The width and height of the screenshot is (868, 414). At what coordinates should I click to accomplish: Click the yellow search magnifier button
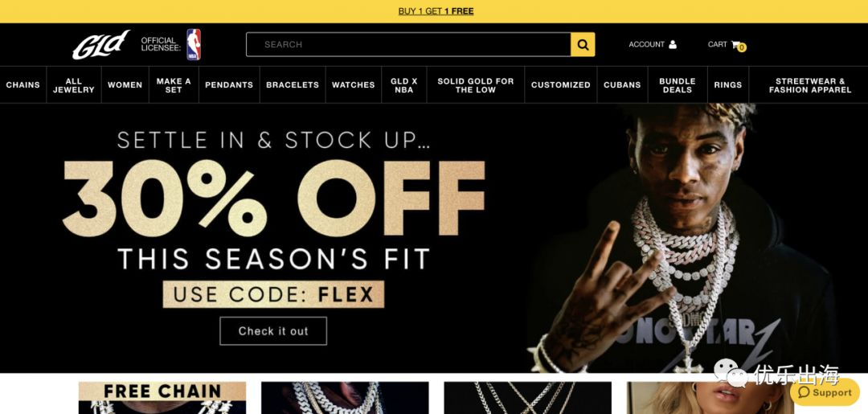(x=583, y=44)
